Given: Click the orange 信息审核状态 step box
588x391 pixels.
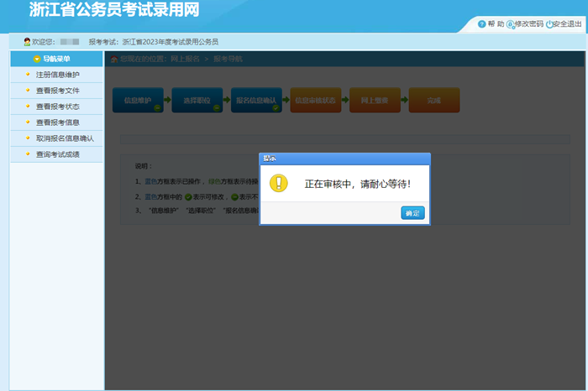Looking at the screenshot, I should coord(315,101).
